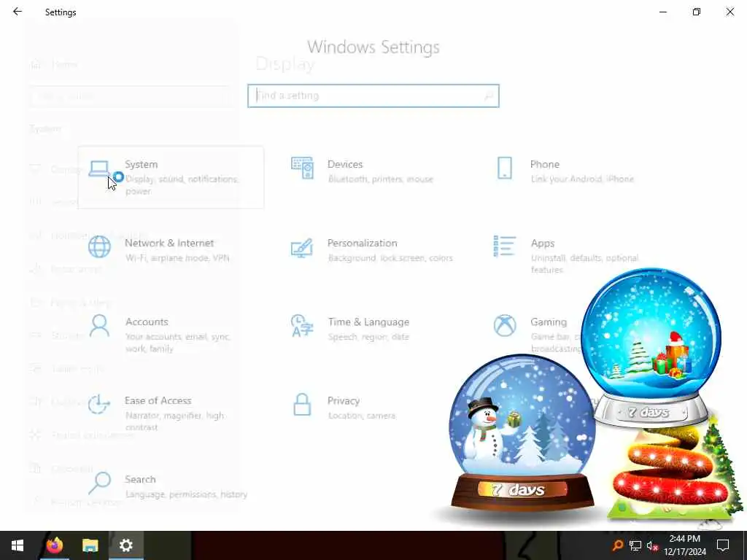The height and width of the screenshot is (560, 747).
Task: Launch Firefox from the taskbar
Action: click(x=54, y=545)
